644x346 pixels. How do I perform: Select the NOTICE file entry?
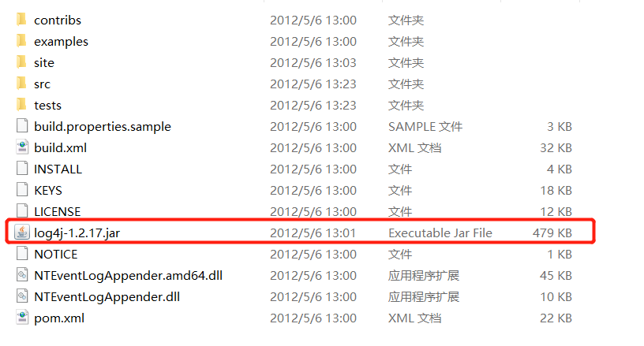tap(56, 254)
